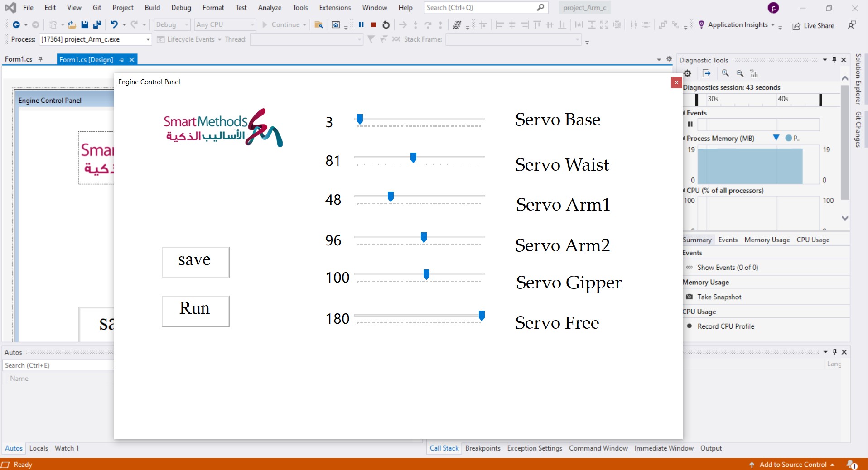Click the Servo Arm2 slider thumb

[x=424, y=237]
